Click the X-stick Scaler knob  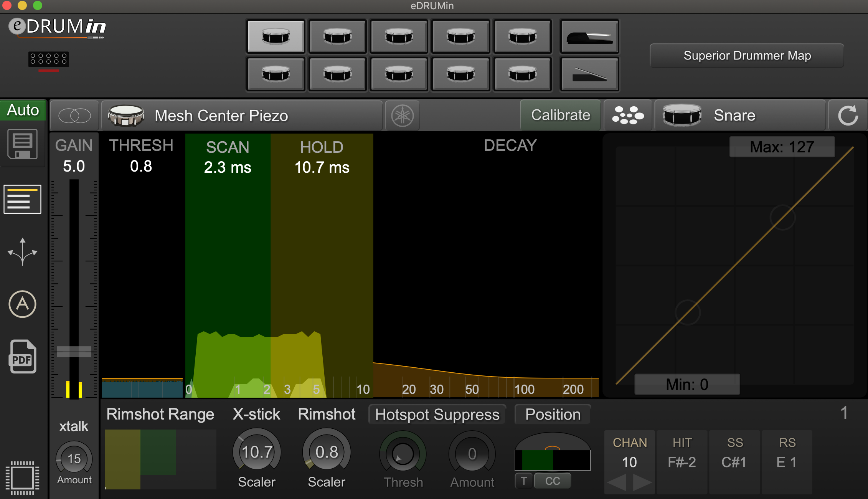coord(257,452)
